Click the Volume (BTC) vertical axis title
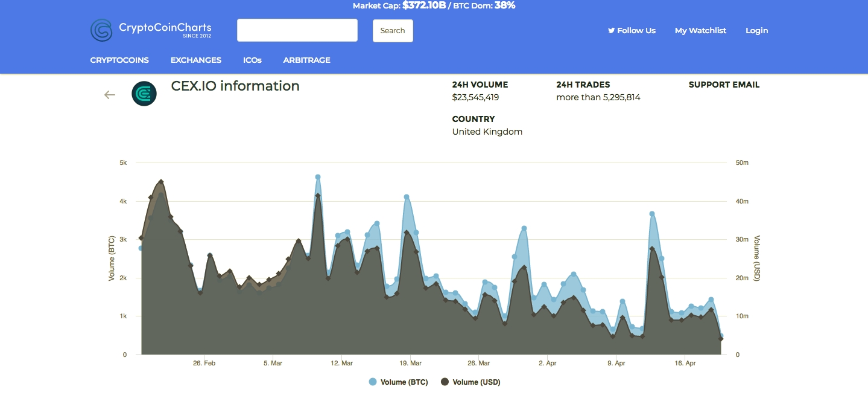Screen dimensions: 868x398 point(112,258)
